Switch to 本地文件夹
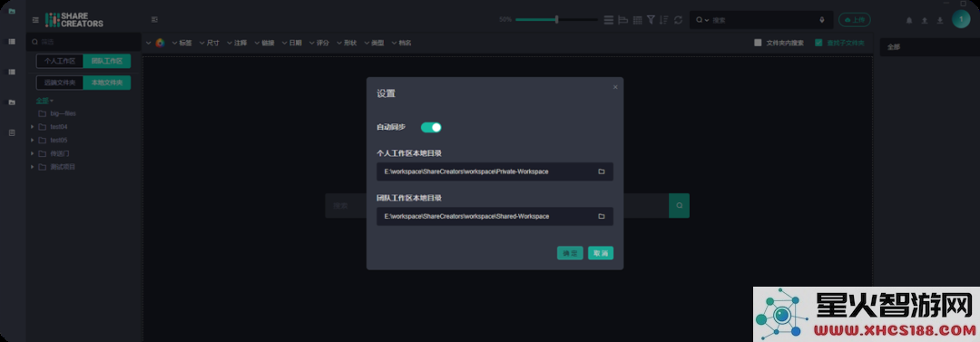The width and height of the screenshot is (980, 342). [x=107, y=83]
